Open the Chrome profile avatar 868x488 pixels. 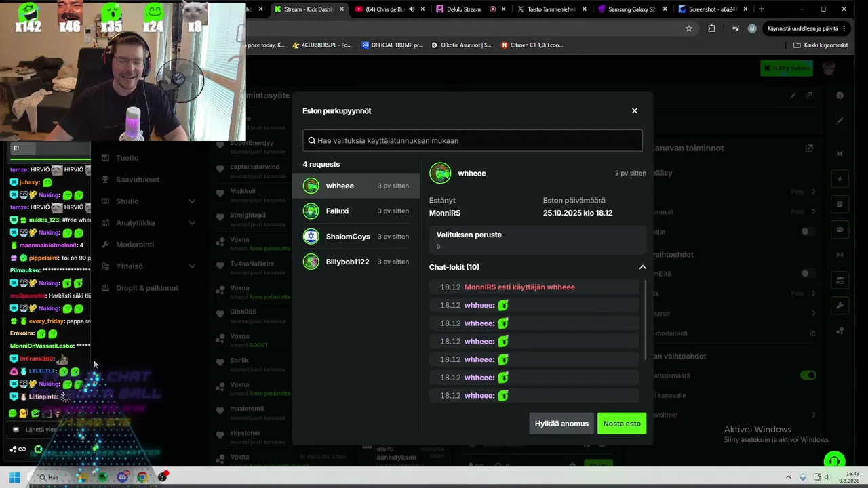752,28
